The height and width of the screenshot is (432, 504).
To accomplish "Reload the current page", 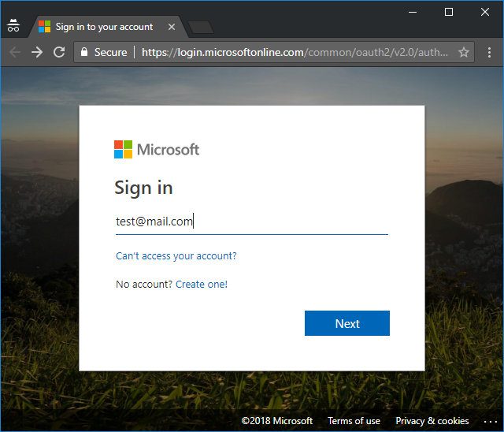I will tap(59, 52).
